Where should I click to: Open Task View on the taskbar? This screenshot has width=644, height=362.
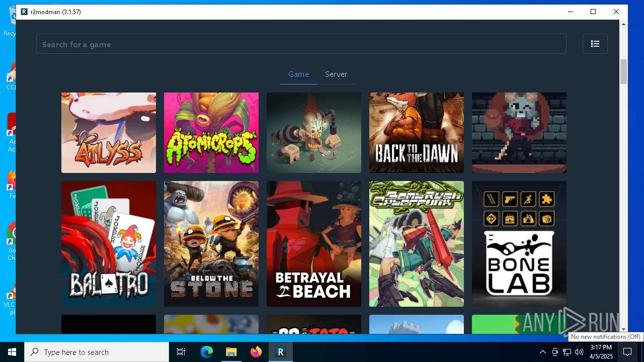pyautogui.click(x=181, y=352)
